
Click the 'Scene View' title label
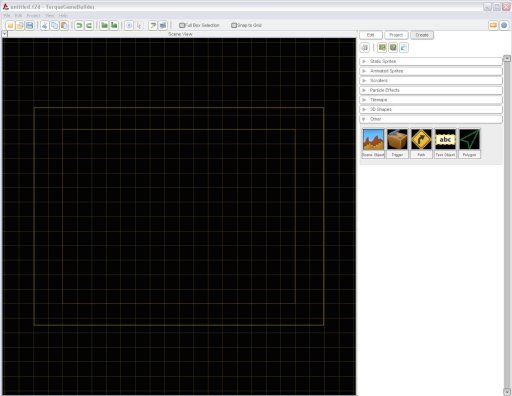[x=180, y=34]
